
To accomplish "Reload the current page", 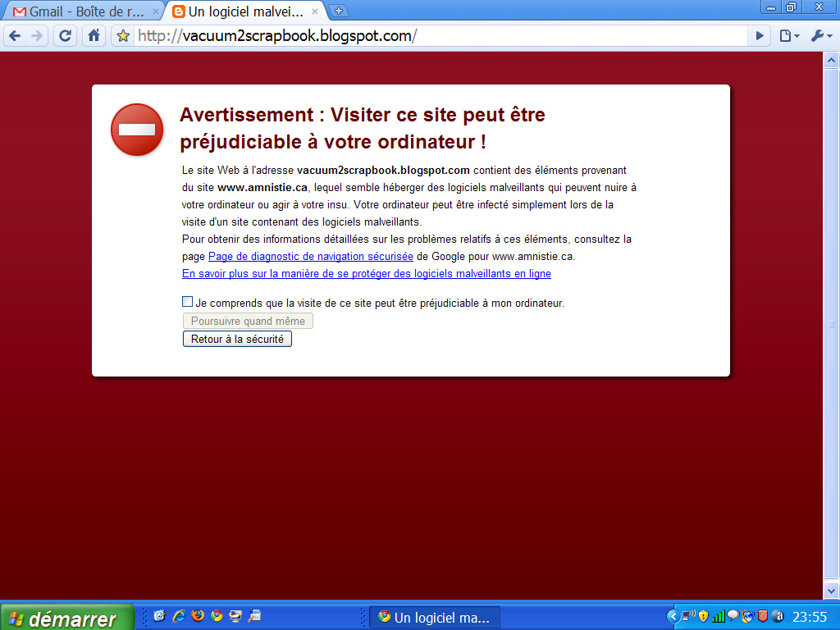I will pos(65,35).
